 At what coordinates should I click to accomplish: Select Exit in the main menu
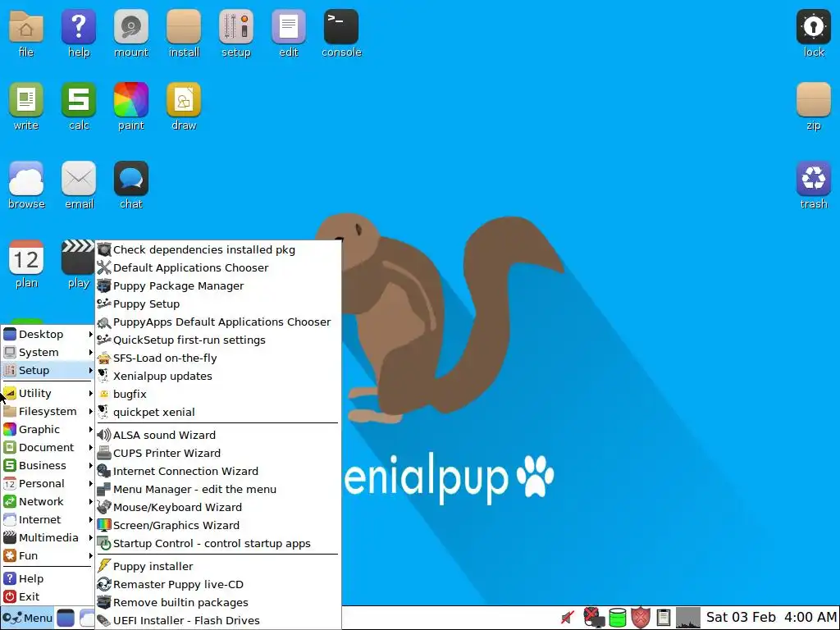point(48,597)
